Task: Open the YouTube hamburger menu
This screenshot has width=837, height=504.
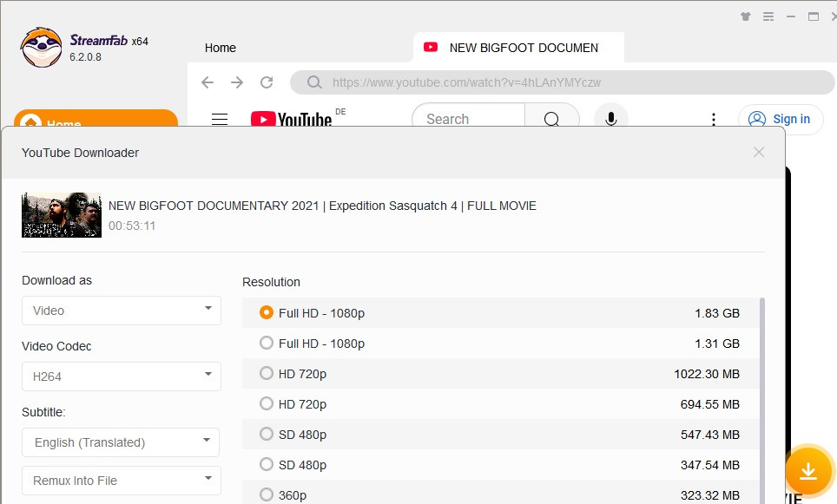Action: [220, 120]
